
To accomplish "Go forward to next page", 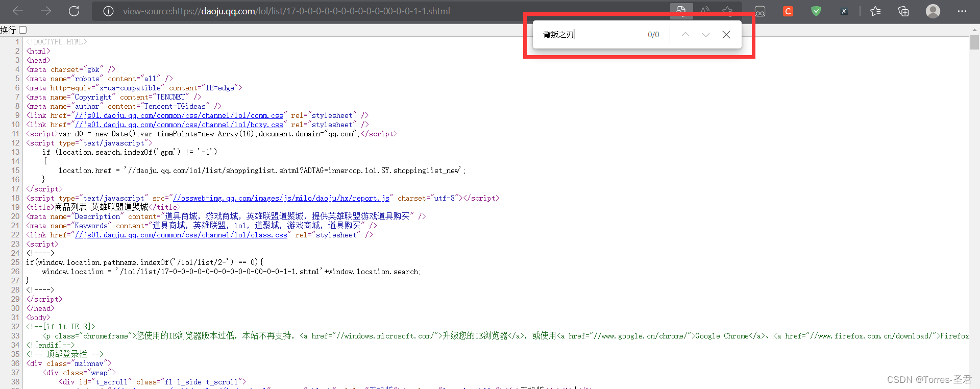I will (x=46, y=11).
